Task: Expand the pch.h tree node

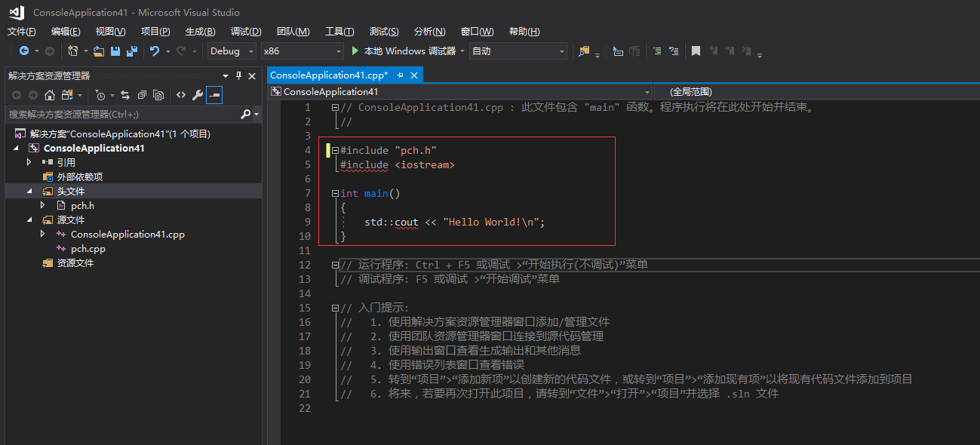Action: pos(43,205)
